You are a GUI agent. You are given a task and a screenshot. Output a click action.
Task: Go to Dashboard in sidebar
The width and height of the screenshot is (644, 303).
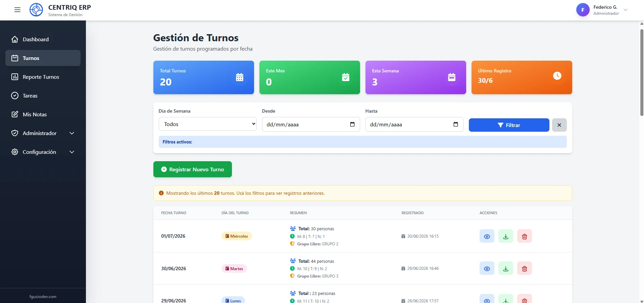(x=43, y=39)
